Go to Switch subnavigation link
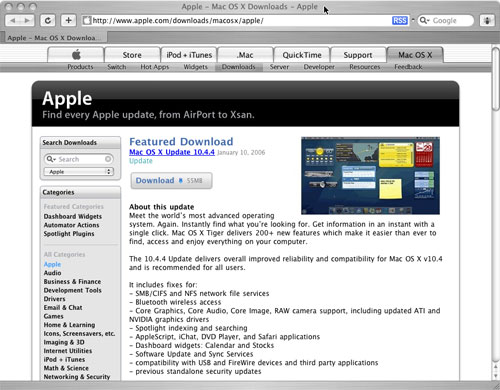500x390 pixels. click(117, 67)
